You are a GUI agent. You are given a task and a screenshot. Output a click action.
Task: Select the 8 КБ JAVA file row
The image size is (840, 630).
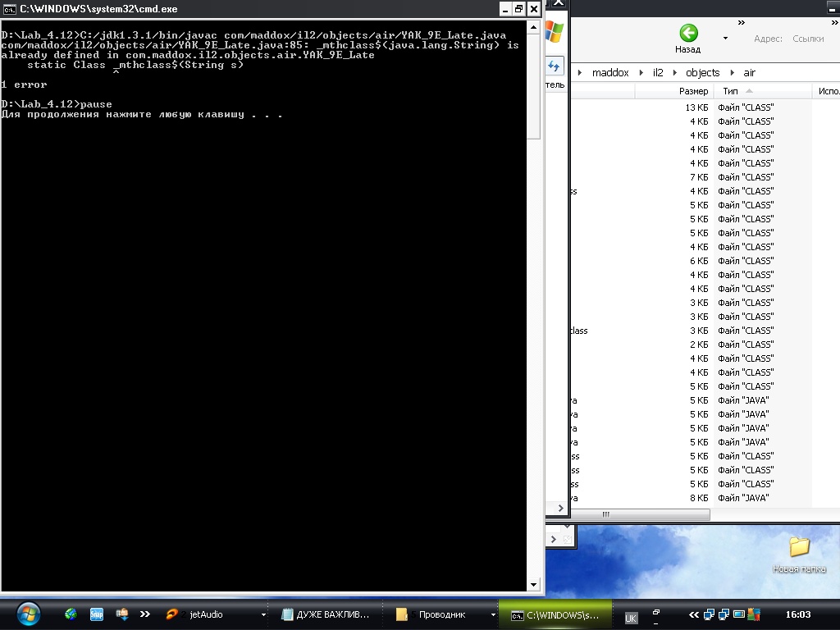(705, 498)
